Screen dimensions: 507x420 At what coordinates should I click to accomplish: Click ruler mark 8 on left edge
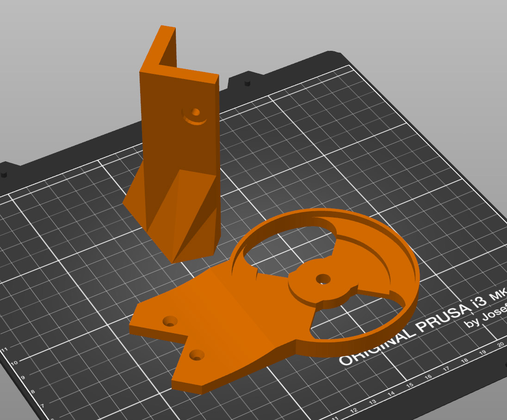(33, 392)
